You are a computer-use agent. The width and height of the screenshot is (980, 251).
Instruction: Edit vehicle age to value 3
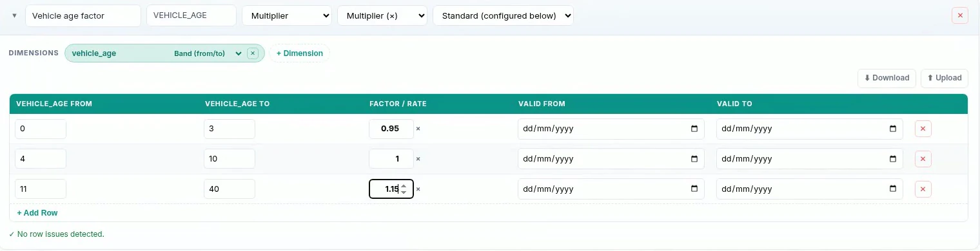230,129
